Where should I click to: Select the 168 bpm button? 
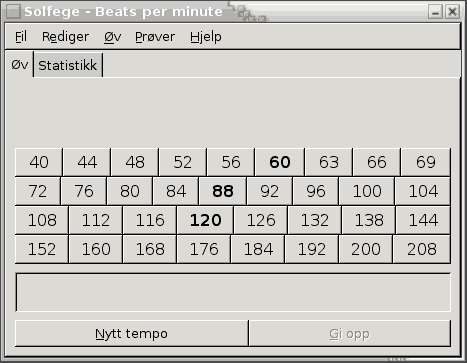(x=150, y=249)
